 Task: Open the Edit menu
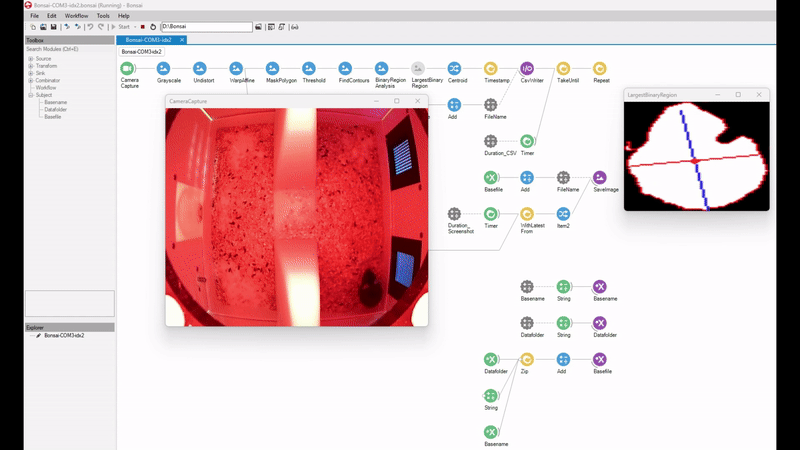(52, 16)
